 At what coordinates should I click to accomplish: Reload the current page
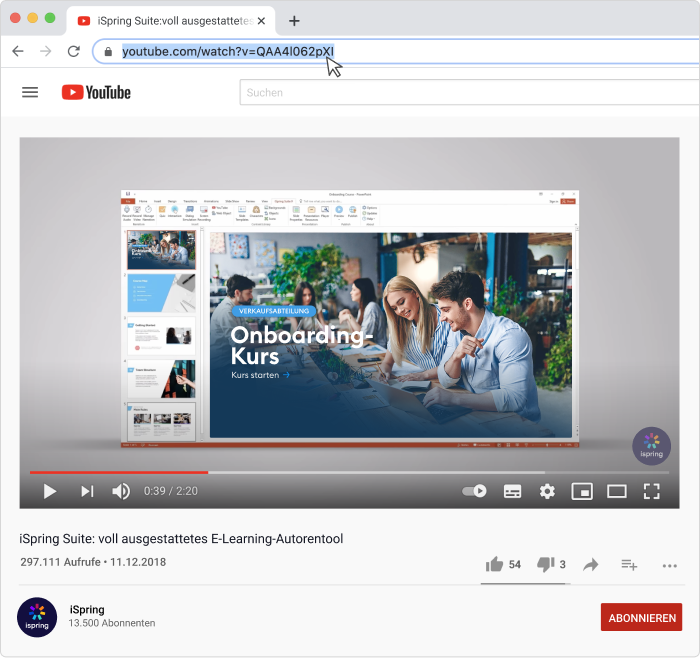click(74, 51)
